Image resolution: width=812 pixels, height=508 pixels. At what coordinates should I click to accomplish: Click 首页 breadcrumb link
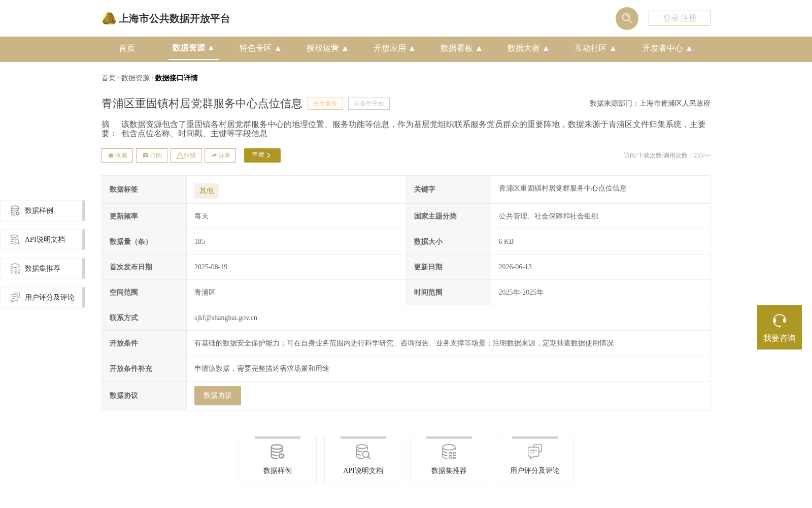click(109, 78)
